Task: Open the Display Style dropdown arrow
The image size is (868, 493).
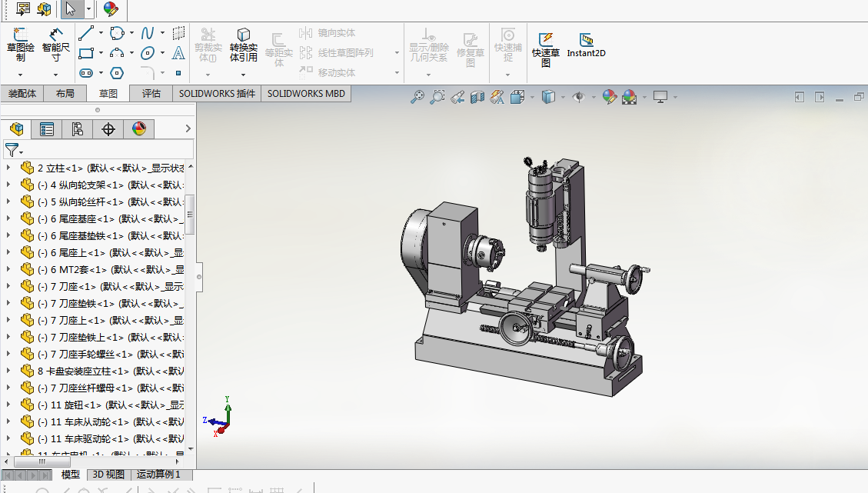Action: tap(563, 98)
